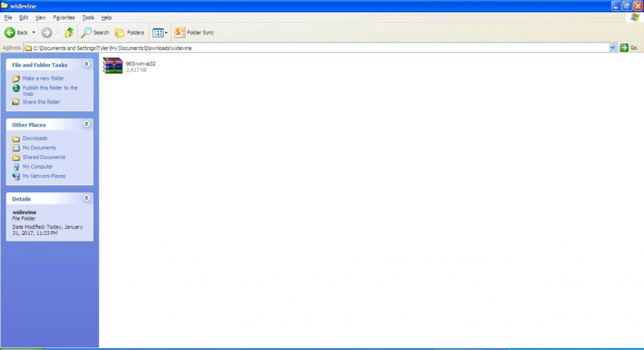Viewport: 644px width, 350px height.
Task: Toggle the Folders pane button
Action: tap(129, 32)
